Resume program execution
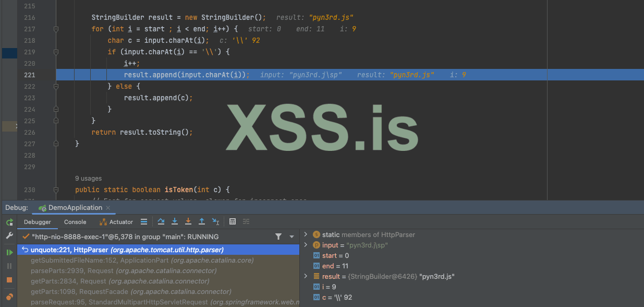The width and height of the screenshot is (644, 307). click(9, 252)
